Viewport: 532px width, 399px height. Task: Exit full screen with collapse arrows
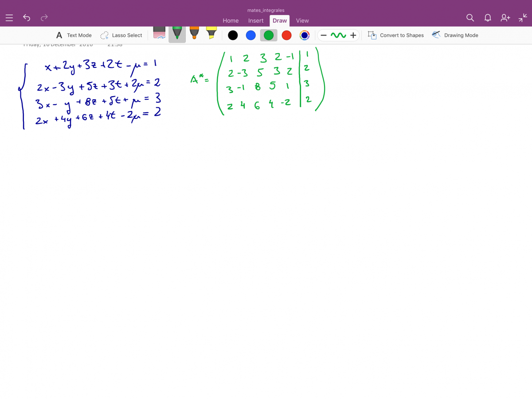[x=523, y=18]
